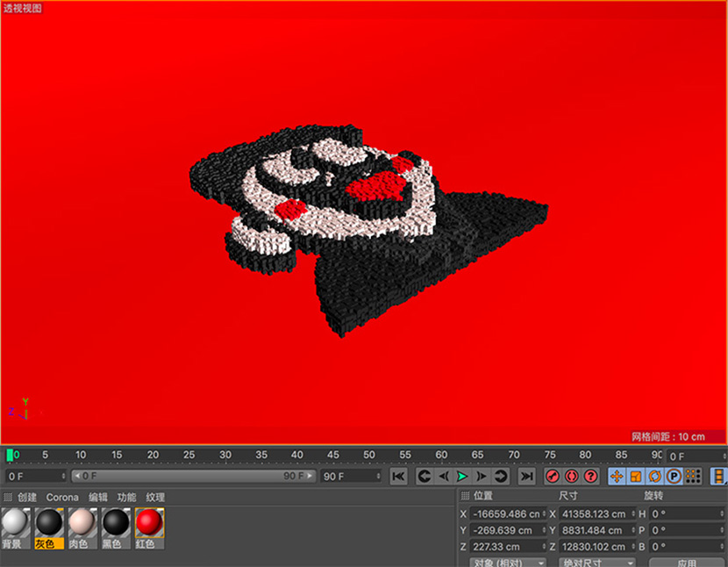Click the 旋转 column header

point(653,496)
